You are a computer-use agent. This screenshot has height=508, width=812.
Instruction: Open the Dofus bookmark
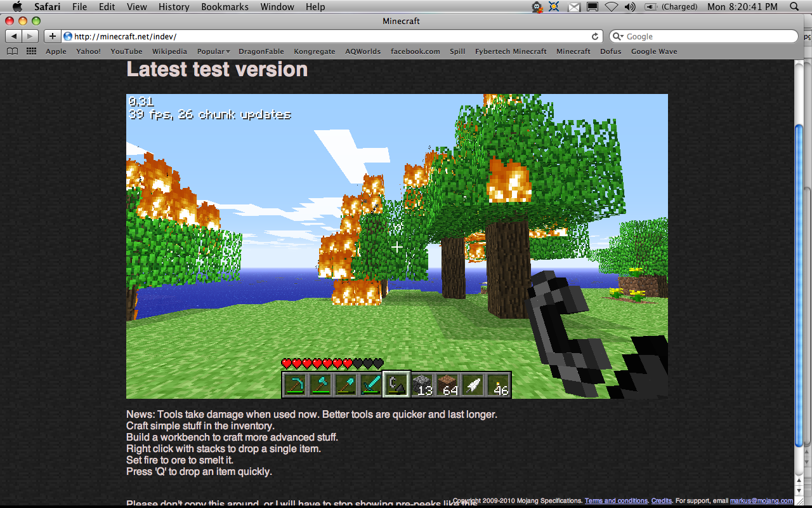click(611, 51)
